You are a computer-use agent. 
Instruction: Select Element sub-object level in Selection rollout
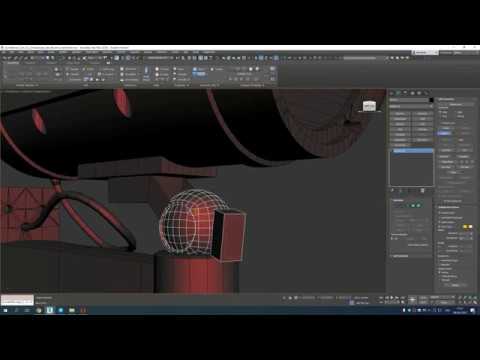pyautogui.click(x=418, y=206)
